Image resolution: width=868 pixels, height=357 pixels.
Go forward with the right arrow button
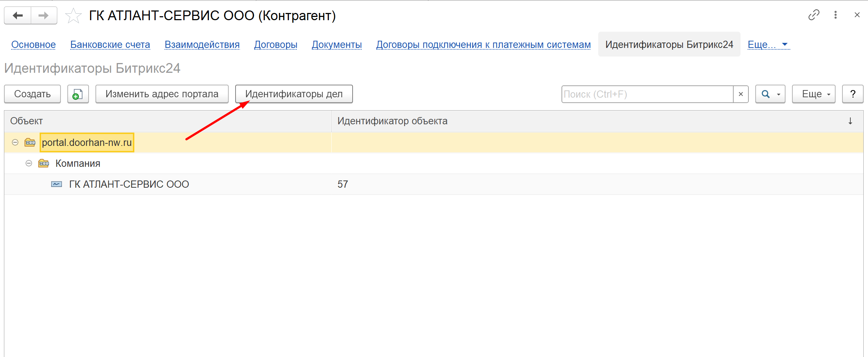[x=44, y=15]
